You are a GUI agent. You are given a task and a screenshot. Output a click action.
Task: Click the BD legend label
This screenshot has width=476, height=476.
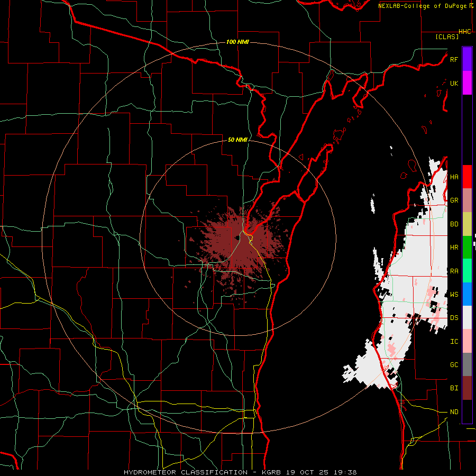coord(454,224)
